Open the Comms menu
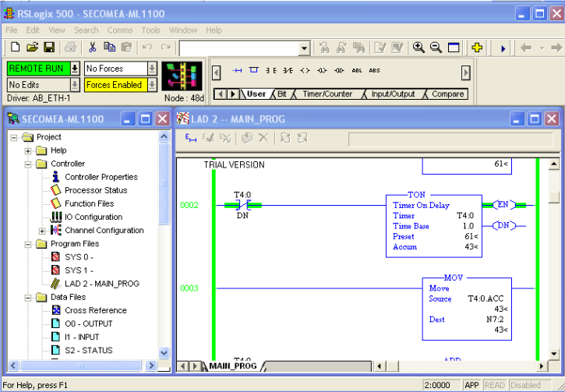The height and width of the screenshot is (392, 565). coord(120,30)
